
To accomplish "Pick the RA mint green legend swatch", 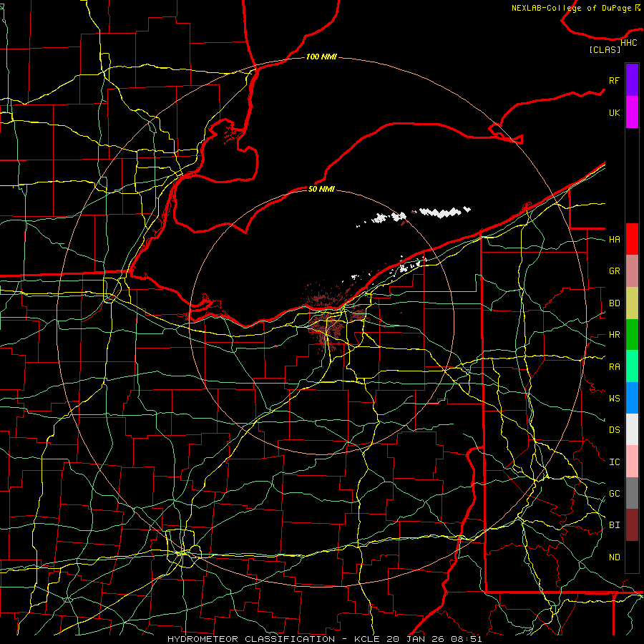I will pos(632,366).
